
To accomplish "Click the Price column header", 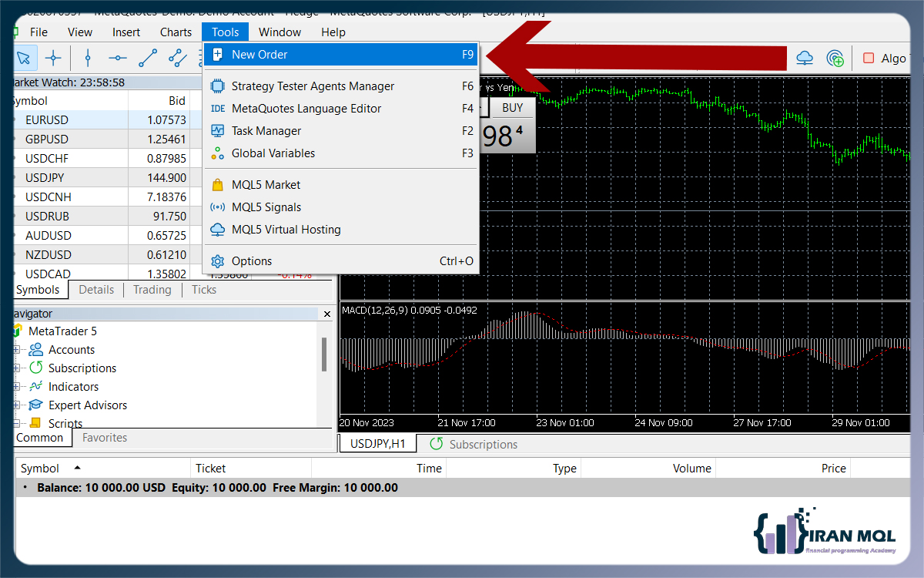I will [784, 469].
